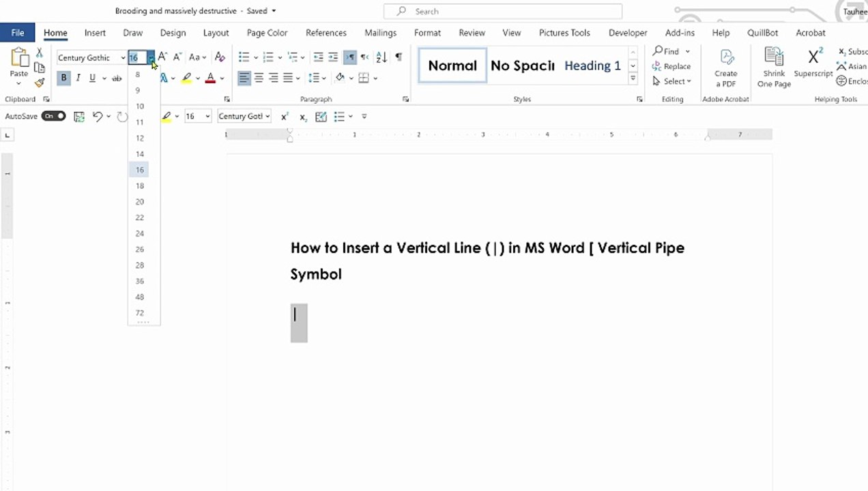The height and width of the screenshot is (491, 868).
Task: Click the Sort A-Z icon
Action: coord(381,57)
